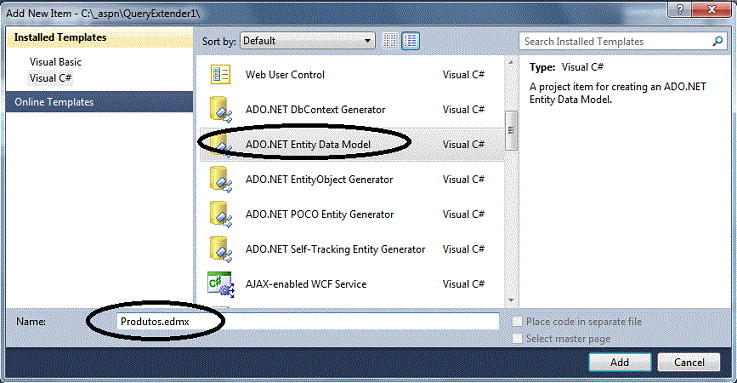Click the Add button
This screenshot has width=737, height=383.
coord(619,362)
